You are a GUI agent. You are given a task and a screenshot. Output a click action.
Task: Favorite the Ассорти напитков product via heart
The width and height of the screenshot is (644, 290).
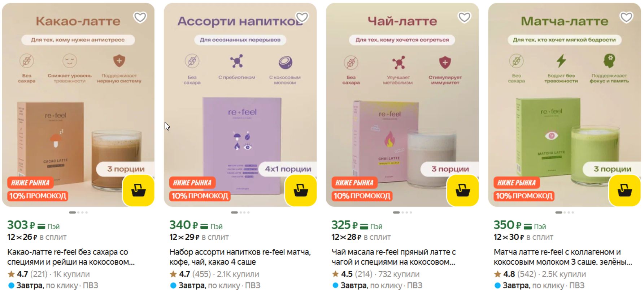pyautogui.click(x=302, y=17)
